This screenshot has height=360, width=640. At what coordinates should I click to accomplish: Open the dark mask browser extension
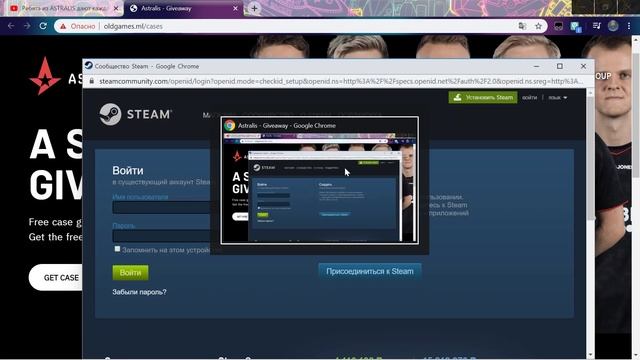click(558, 26)
